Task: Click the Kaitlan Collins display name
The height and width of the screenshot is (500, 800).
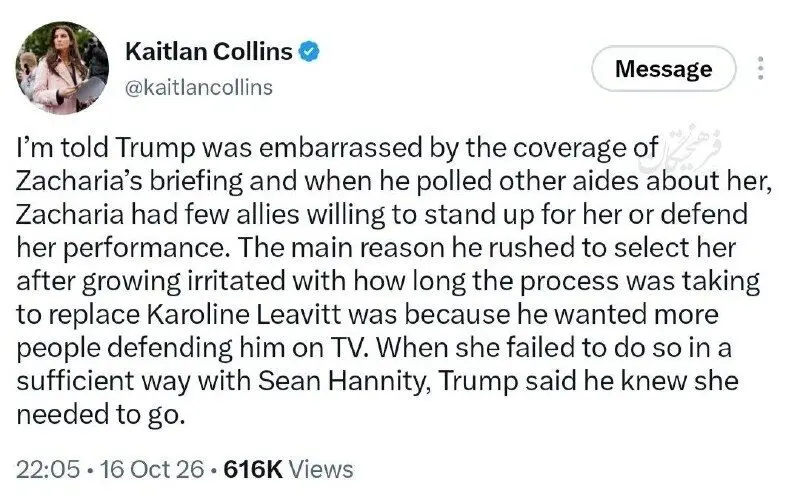Action: [x=209, y=52]
